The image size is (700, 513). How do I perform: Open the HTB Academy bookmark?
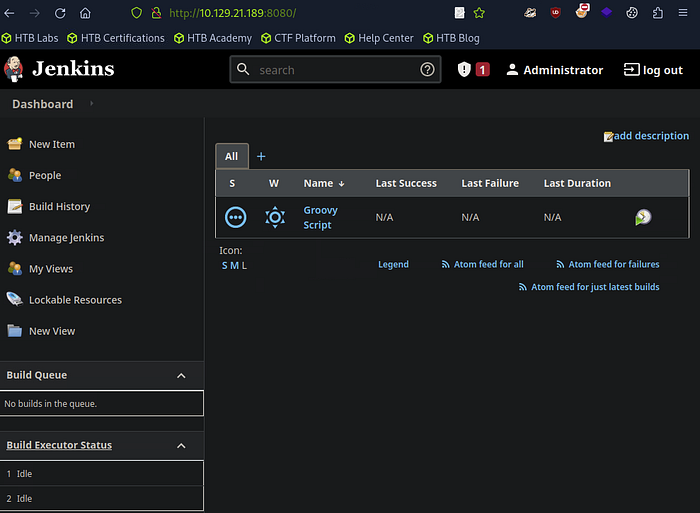pyautogui.click(x=213, y=38)
